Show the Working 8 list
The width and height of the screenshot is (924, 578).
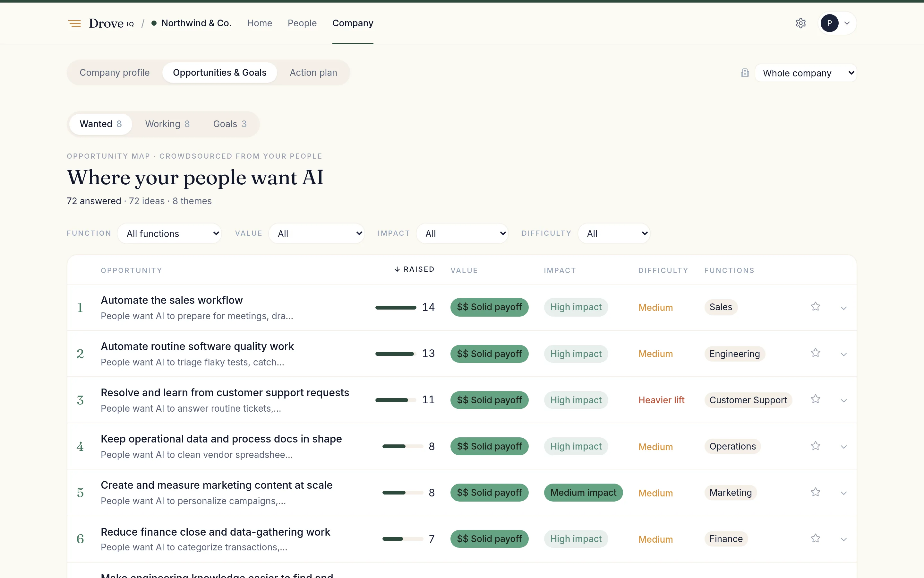pyautogui.click(x=167, y=124)
